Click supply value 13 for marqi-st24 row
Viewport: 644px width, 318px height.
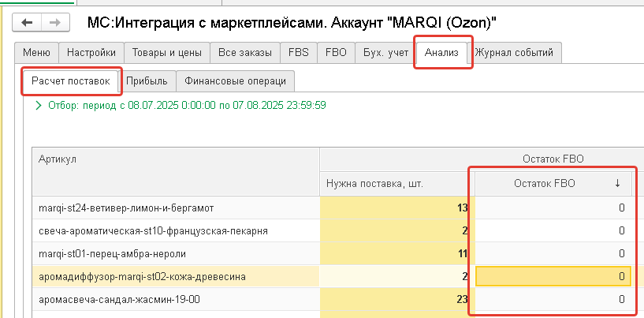click(x=397, y=208)
